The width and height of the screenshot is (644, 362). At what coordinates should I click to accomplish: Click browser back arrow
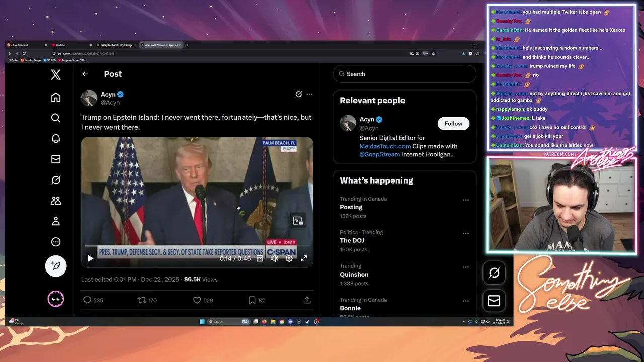click(10, 53)
